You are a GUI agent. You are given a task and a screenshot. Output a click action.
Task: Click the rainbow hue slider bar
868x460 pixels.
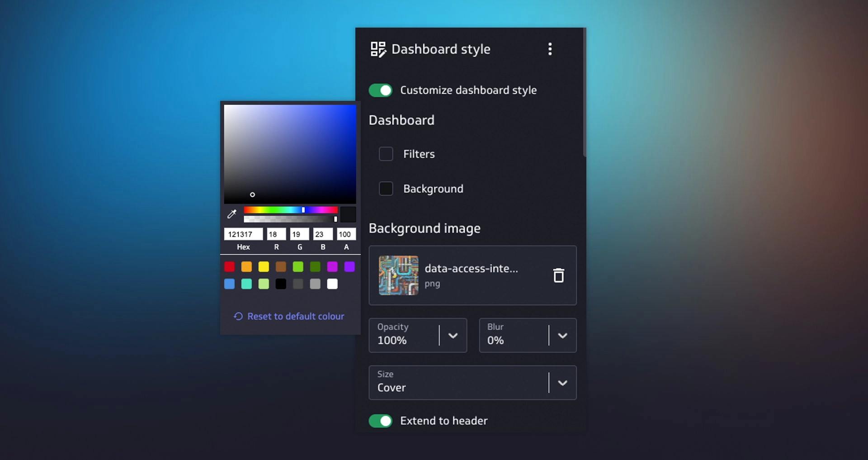(290, 210)
